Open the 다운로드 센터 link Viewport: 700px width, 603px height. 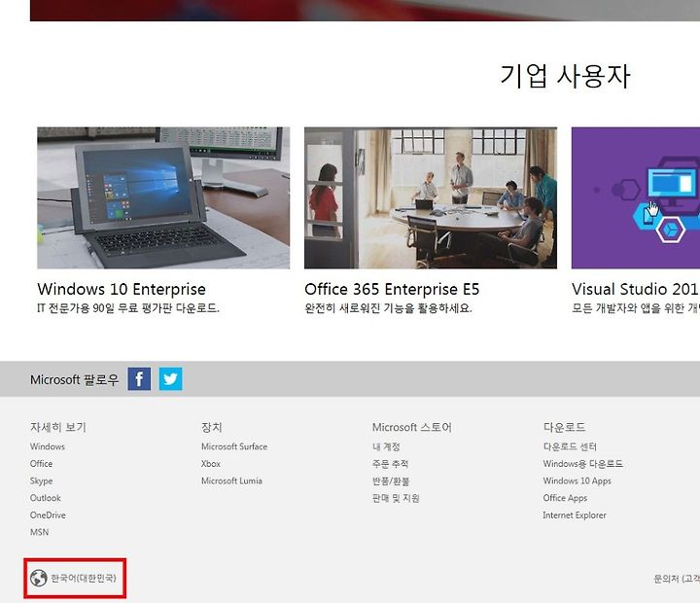click(x=570, y=446)
